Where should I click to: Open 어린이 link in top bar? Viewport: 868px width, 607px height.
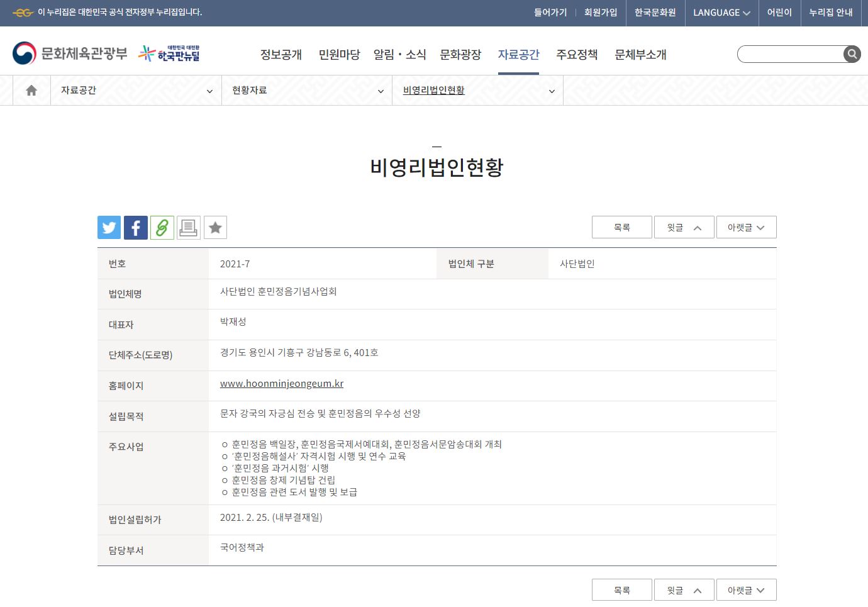pos(779,13)
